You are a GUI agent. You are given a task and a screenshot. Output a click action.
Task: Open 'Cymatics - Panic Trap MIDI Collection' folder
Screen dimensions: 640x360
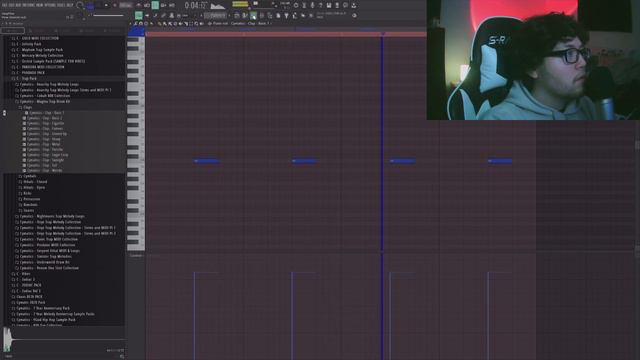point(49,239)
